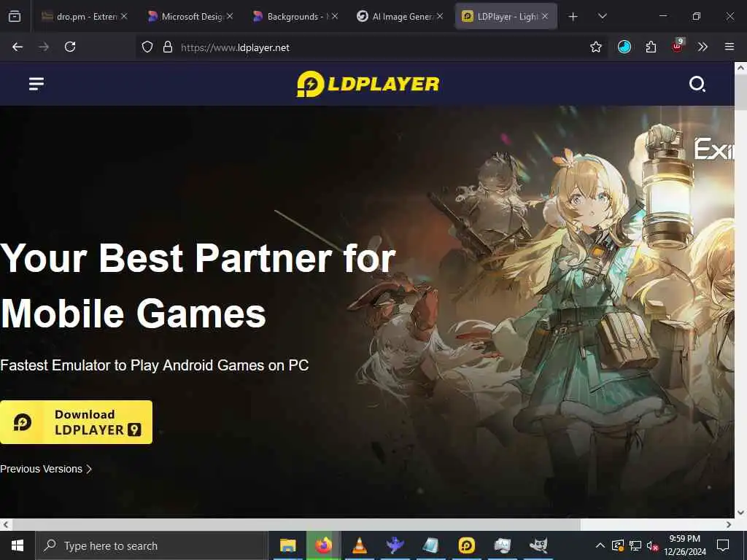Click the Download LDPlayer 9 button

tap(76, 422)
